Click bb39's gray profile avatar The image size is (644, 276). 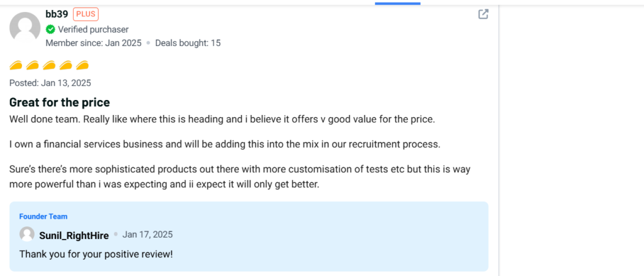pyautogui.click(x=25, y=28)
